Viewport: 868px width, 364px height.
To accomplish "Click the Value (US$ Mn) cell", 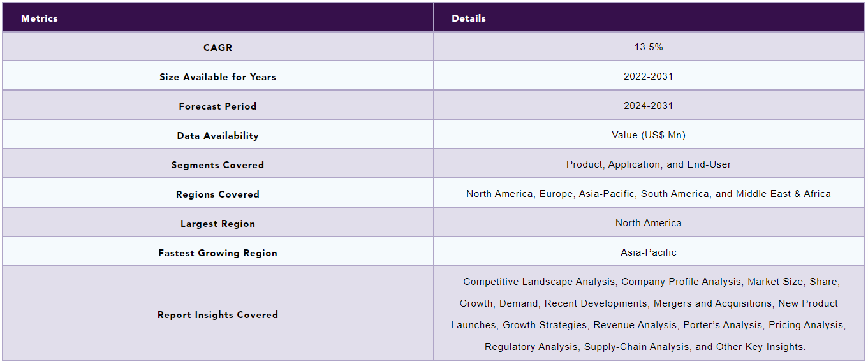I will pos(649,135).
